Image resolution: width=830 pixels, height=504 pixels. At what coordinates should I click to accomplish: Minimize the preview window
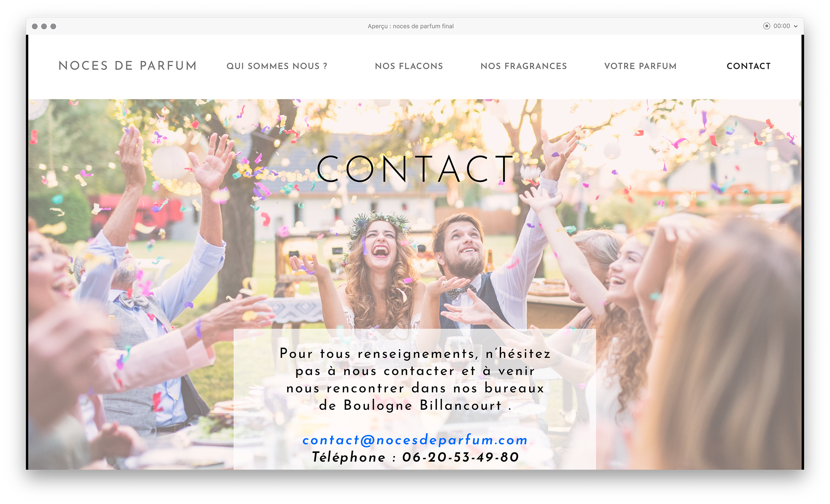pos(44,26)
